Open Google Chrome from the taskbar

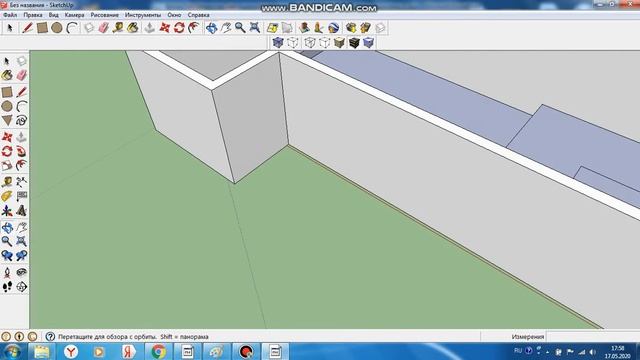158,351
